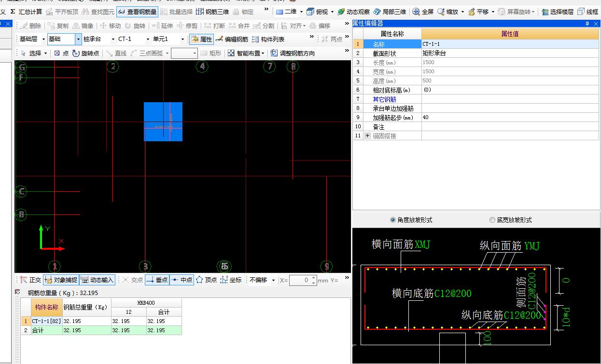
Task: Toggle 坐标 coordinate snap
Action: pyautogui.click(x=231, y=280)
